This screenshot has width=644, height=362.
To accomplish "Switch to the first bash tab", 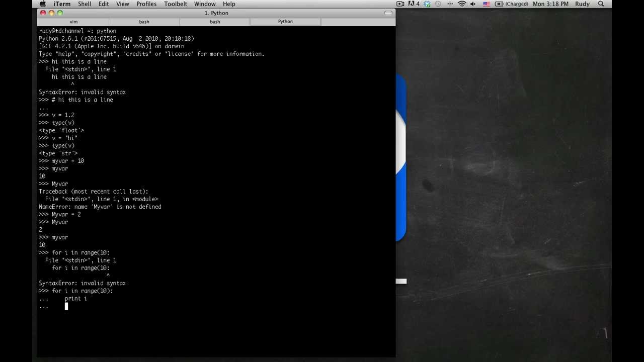I will (x=144, y=22).
